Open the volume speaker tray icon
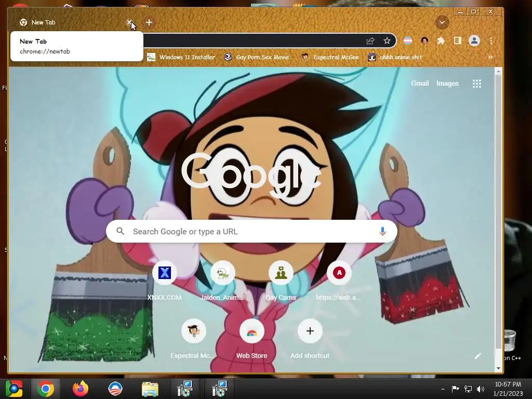The height and width of the screenshot is (399, 532). 481,389
